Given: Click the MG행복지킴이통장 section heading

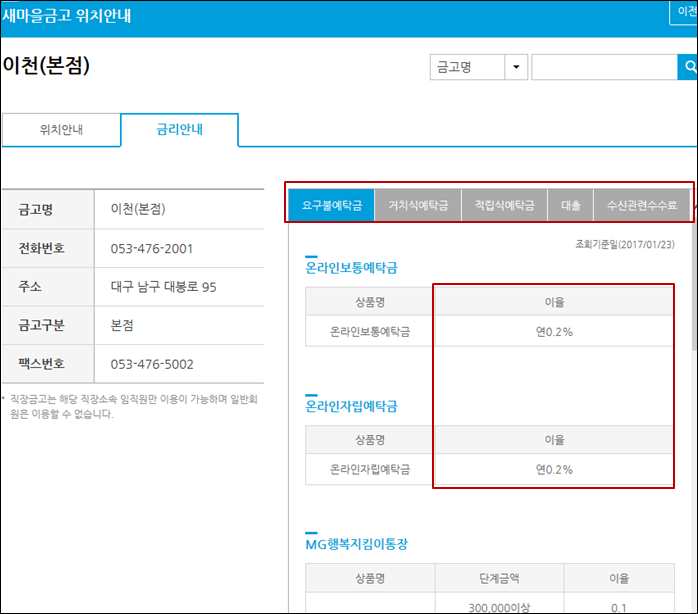Looking at the screenshot, I should pyautogui.click(x=357, y=544).
